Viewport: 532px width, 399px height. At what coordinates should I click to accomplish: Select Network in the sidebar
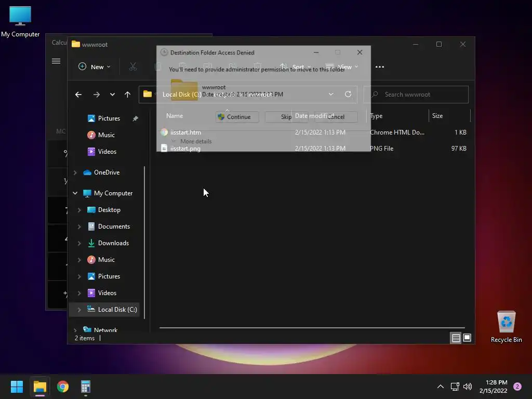tap(105, 330)
